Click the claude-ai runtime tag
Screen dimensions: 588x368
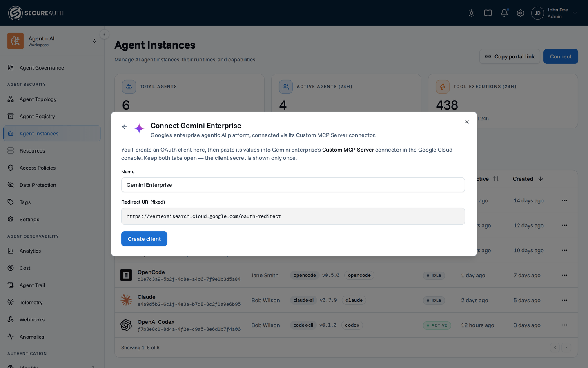(303, 300)
